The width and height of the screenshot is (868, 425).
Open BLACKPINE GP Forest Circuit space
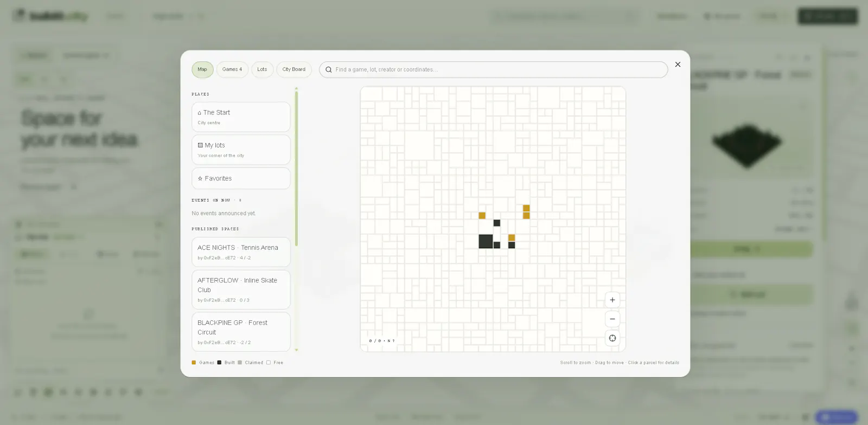[241, 332]
